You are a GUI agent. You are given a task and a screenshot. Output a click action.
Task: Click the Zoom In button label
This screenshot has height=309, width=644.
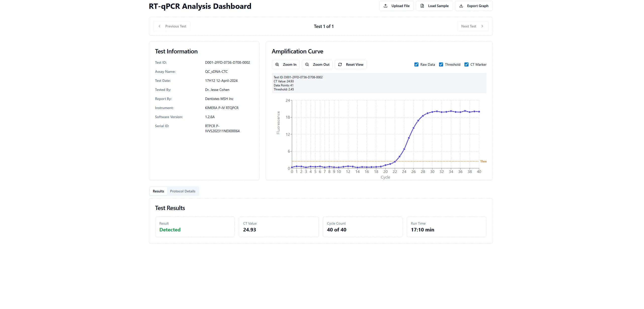click(290, 64)
